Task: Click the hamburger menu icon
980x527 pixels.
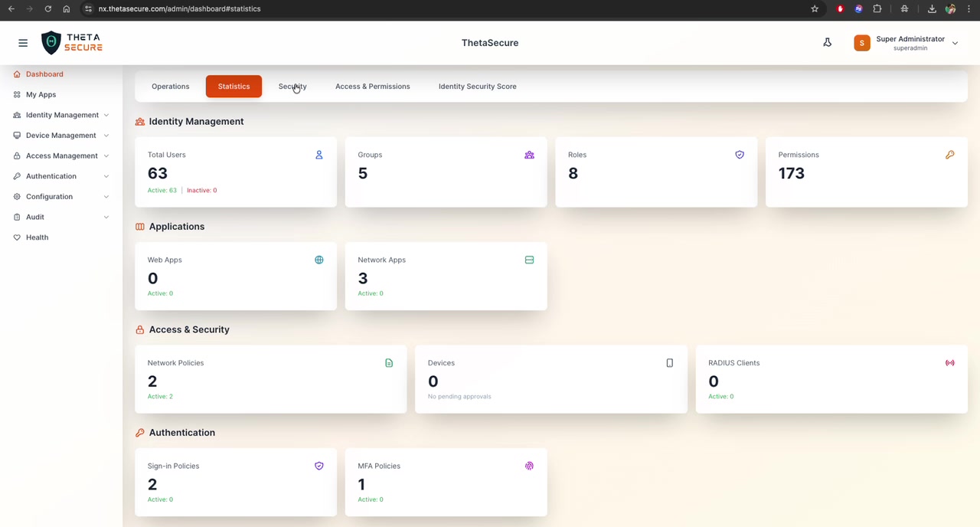Action: [23, 43]
